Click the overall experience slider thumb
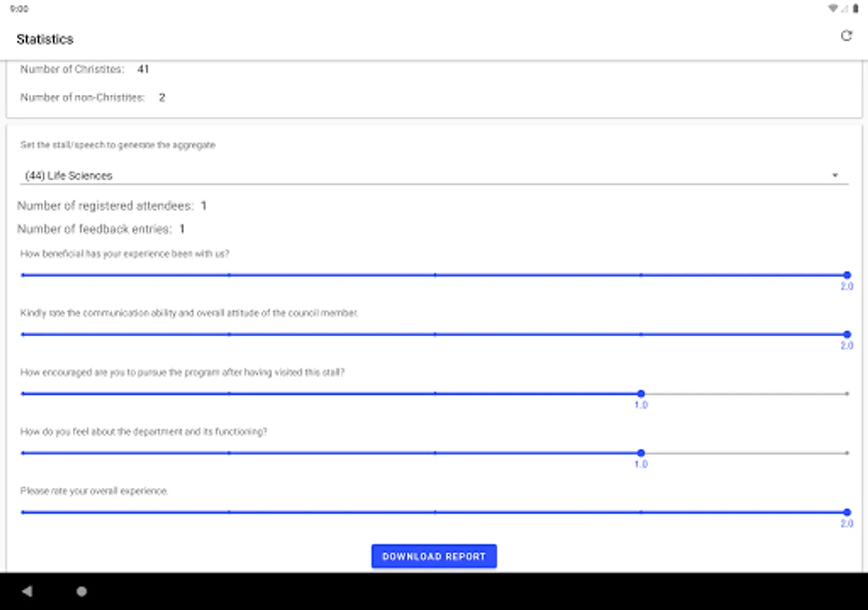868x610 pixels. (847, 512)
